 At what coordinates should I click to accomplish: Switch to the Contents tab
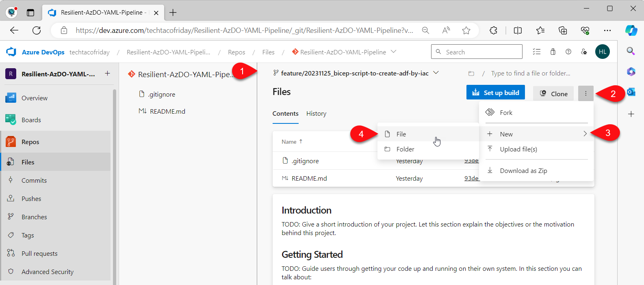285,114
